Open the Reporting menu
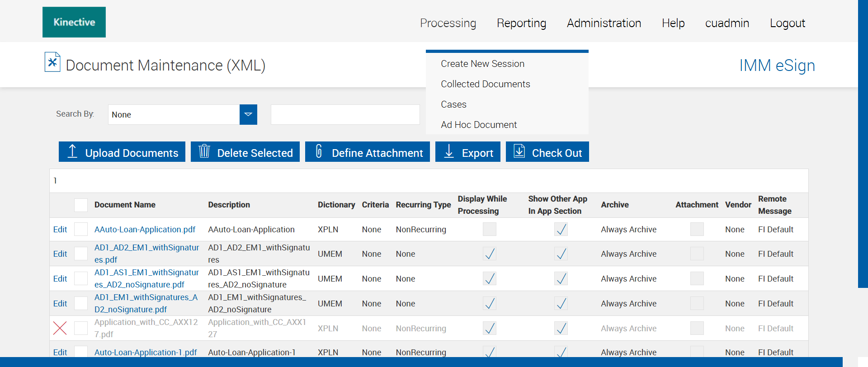This screenshot has width=868, height=367. pos(521,23)
